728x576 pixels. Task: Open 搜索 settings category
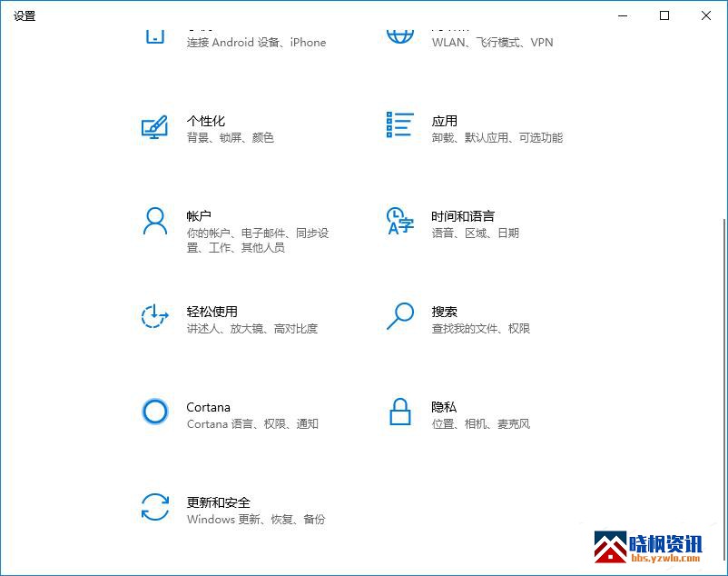444,312
